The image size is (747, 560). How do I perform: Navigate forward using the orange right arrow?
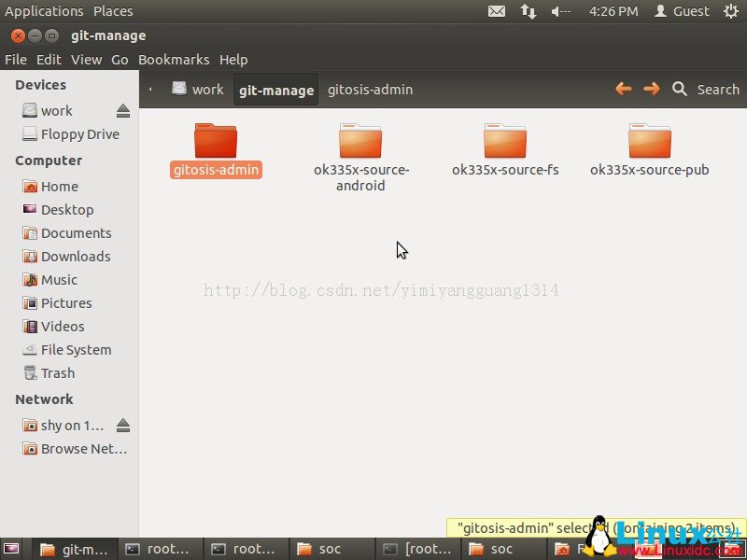pyautogui.click(x=651, y=89)
